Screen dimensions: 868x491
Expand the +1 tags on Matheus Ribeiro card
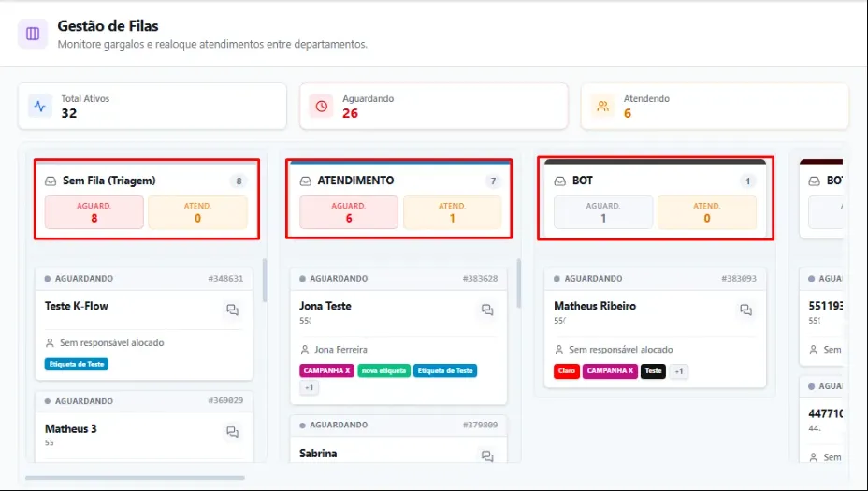(679, 371)
